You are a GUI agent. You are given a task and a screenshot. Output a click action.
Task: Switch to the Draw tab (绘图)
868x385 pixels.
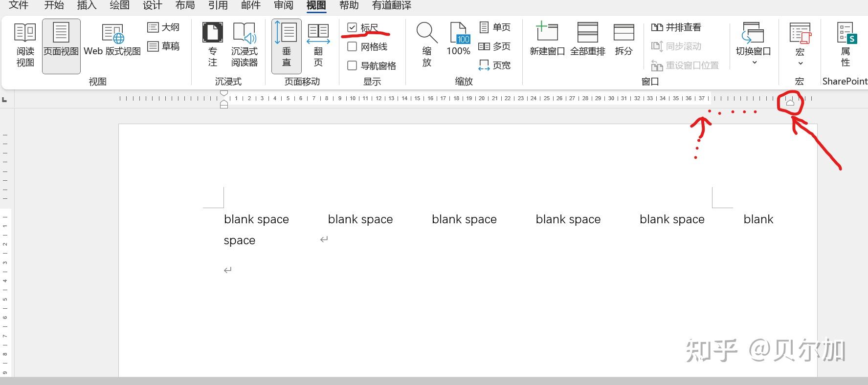pyautogui.click(x=119, y=5)
